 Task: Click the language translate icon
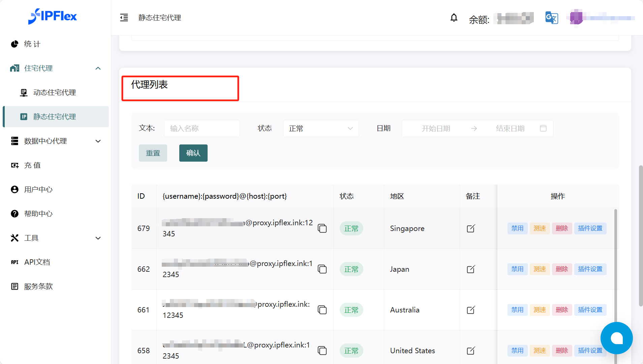[552, 18]
